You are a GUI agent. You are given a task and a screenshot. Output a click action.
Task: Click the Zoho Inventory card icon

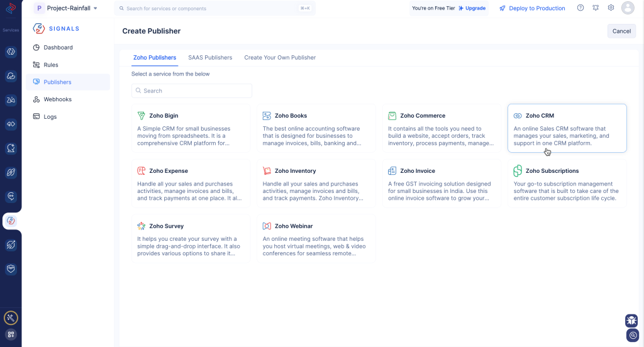(267, 171)
